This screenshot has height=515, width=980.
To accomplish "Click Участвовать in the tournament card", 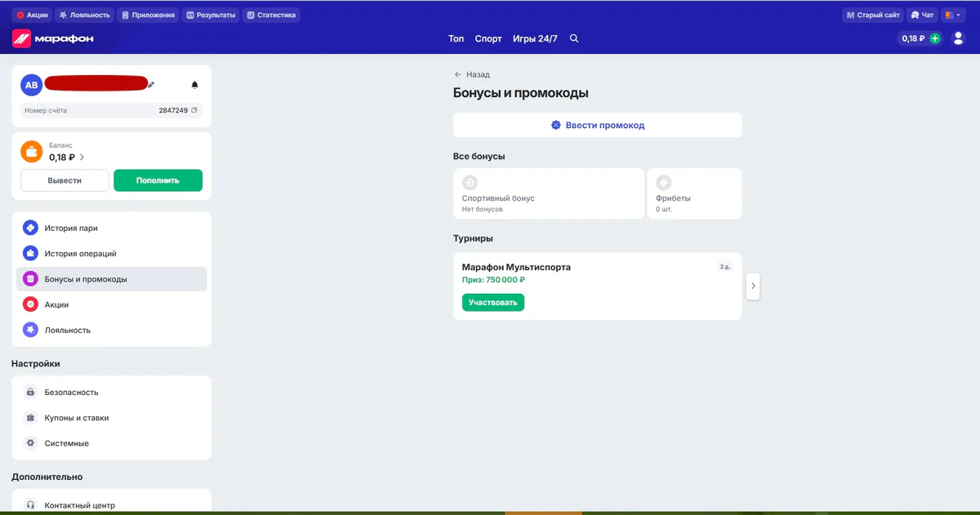I will (x=493, y=302).
